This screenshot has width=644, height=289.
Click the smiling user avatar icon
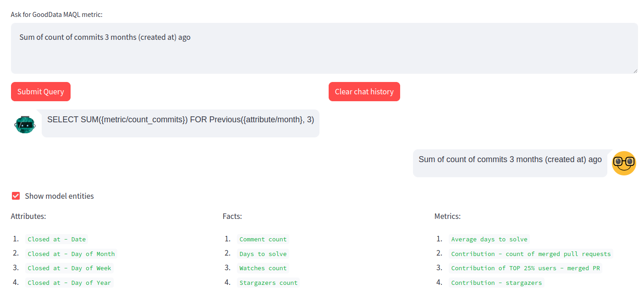coord(624,163)
